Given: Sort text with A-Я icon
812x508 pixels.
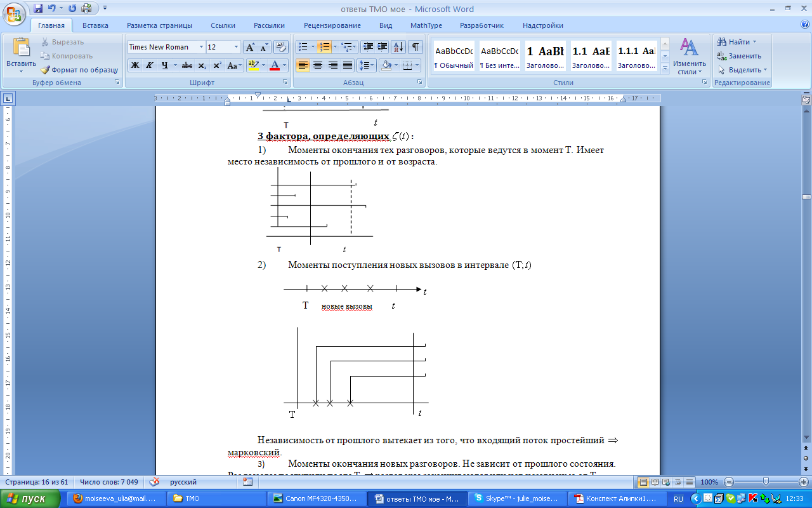Looking at the screenshot, I should pos(398,47).
